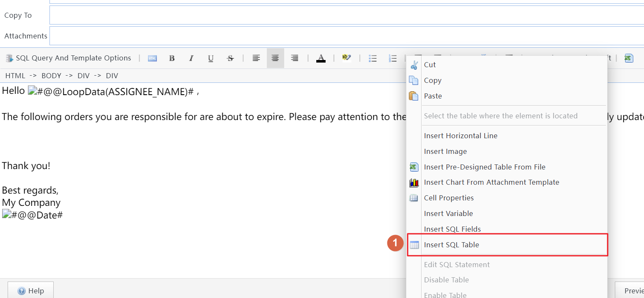Click the Attachments input field

point(347,36)
